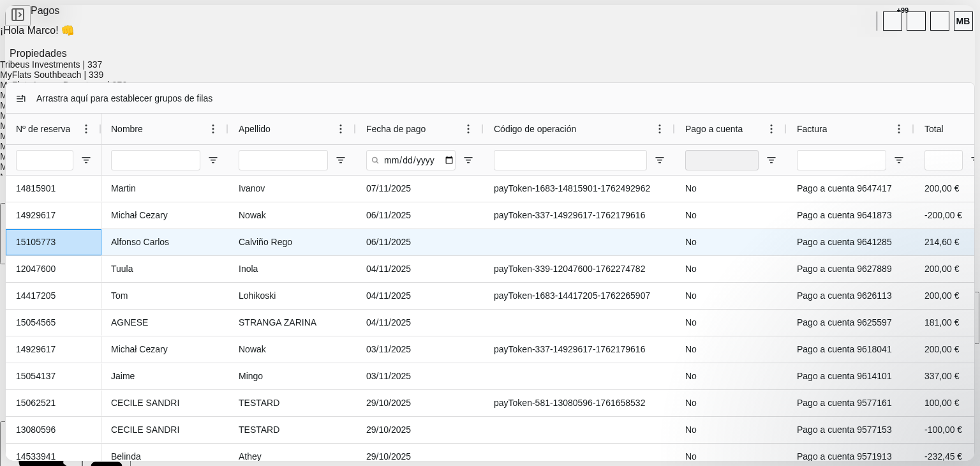980x466 pixels.
Task: Open the Nº de reserva column menu
Action: pyautogui.click(x=86, y=129)
